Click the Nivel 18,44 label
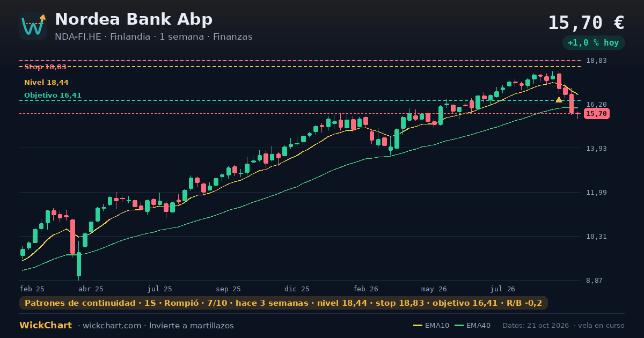 (x=46, y=83)
